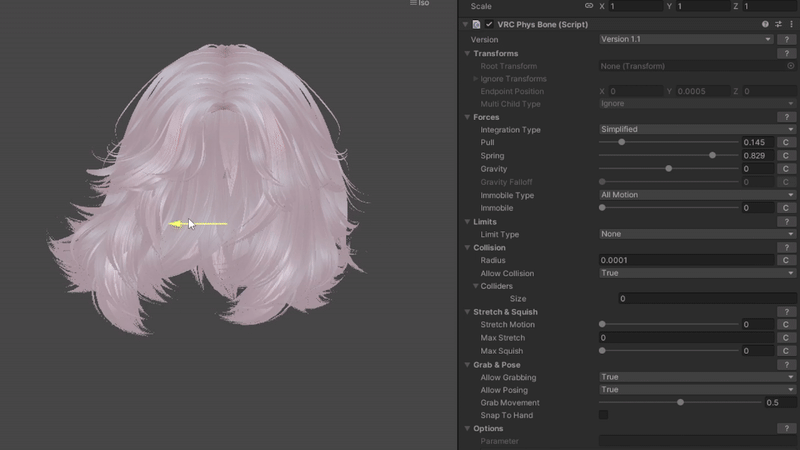Click the help button for the Collision section
This screenshot has width=800, height=450.
pos(788,247)
